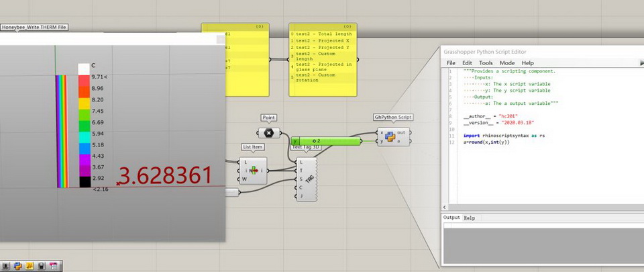Open the File menu in script editor
The image size is (644, 272).
[451, 62]
